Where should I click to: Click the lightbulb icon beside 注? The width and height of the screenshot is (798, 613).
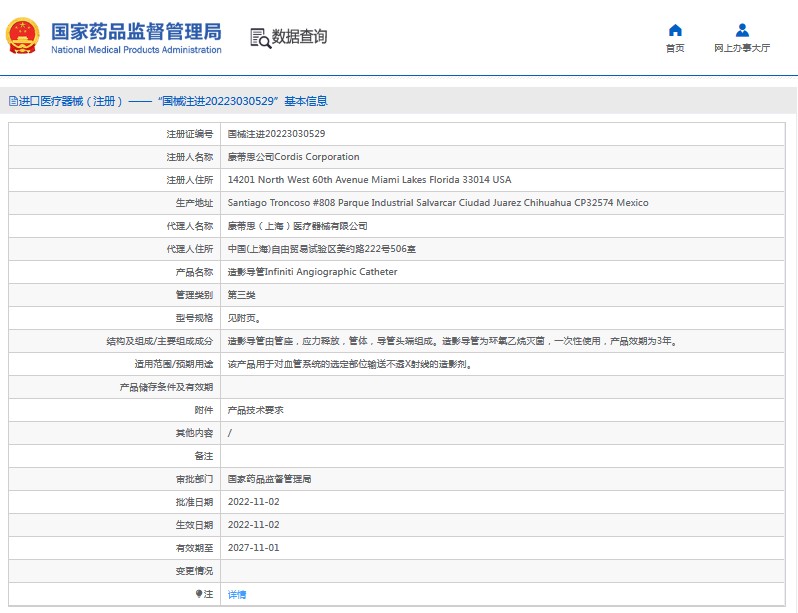199,594
